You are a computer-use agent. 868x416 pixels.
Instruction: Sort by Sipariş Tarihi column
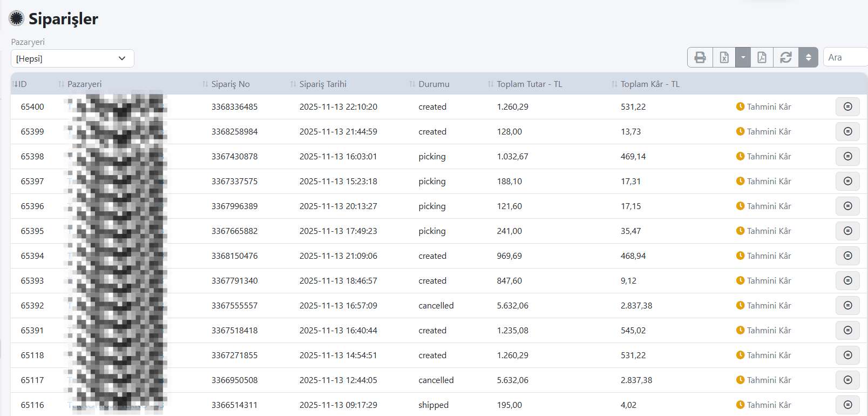[323, 84]
